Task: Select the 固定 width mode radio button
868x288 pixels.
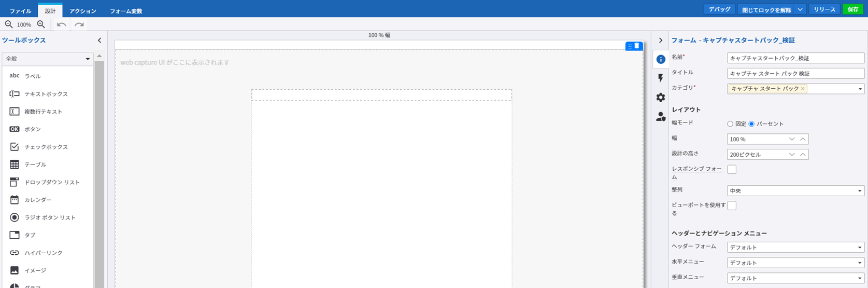Action: point(730,124)
